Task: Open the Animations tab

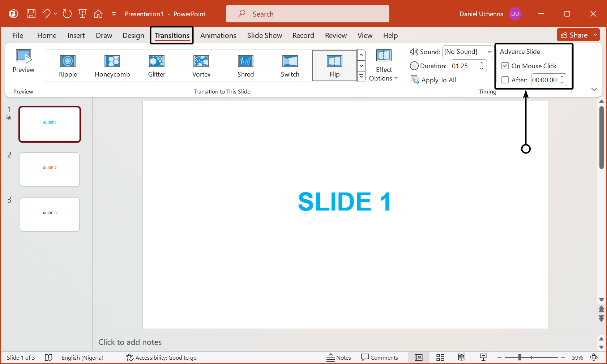Action: coord(218,35)
